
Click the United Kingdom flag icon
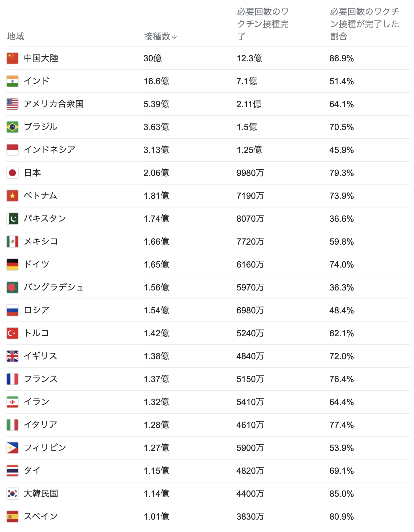(12, 356)
